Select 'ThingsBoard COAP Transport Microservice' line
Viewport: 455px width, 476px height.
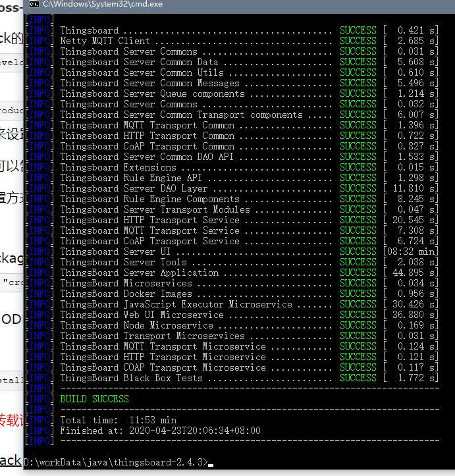[232, 367]
